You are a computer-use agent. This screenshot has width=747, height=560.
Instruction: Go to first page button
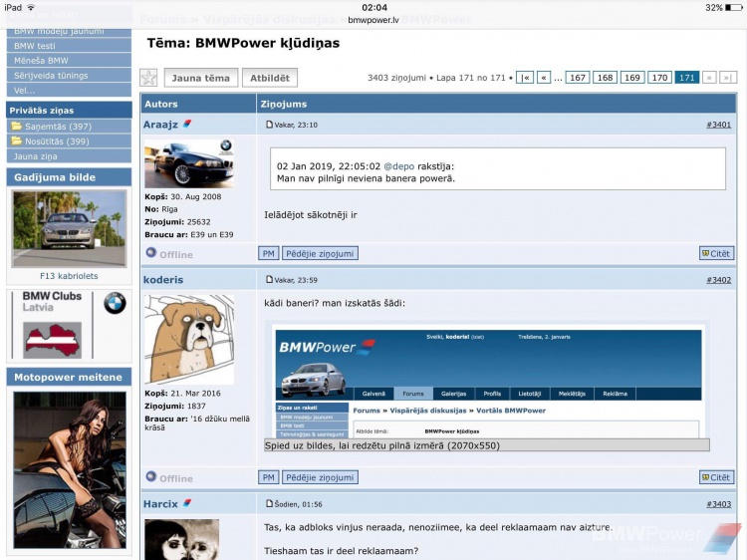(x=525, y=78)
